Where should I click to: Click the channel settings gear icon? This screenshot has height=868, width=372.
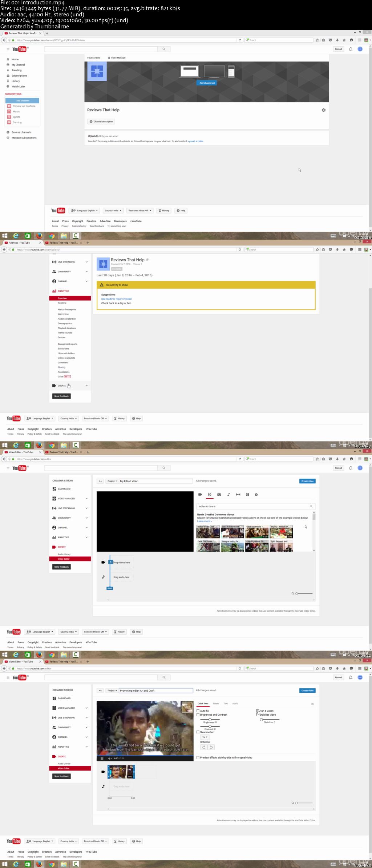pyautogui.click(x=324, y=110)
